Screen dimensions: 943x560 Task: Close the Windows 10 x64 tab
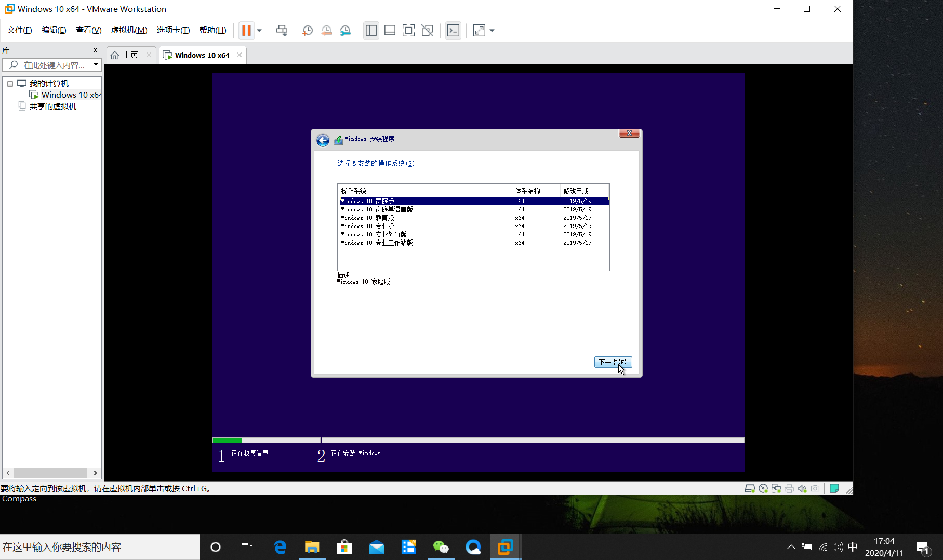click(x=239, y=55)
